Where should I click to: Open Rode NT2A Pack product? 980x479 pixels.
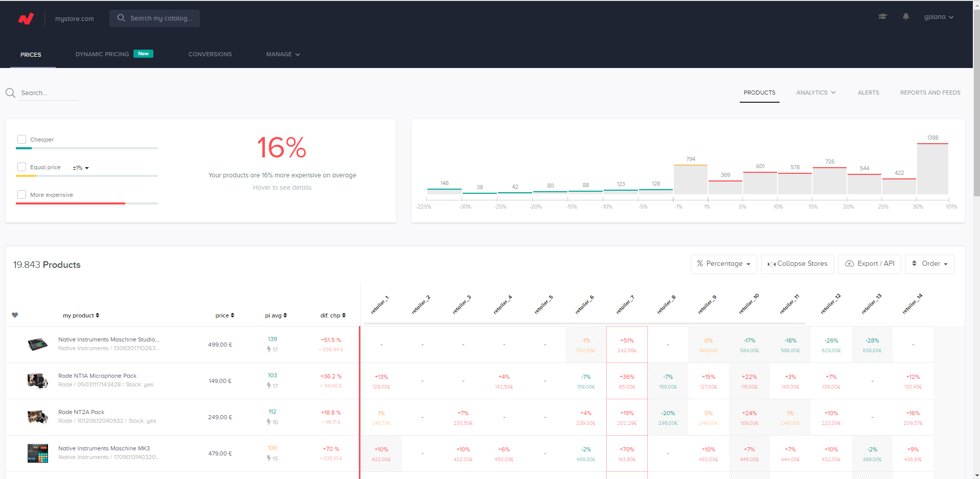[81, 412]
